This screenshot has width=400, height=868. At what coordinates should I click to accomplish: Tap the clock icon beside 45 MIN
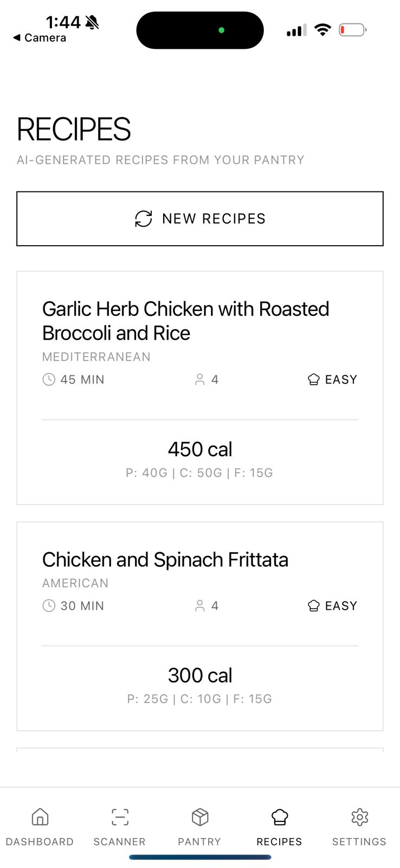(49, 380)
